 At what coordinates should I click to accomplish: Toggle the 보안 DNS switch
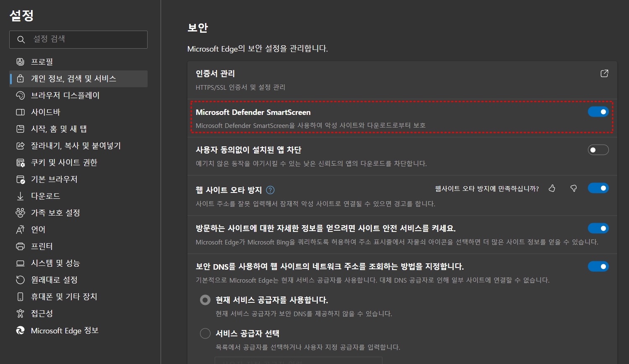tap(598, 266)
